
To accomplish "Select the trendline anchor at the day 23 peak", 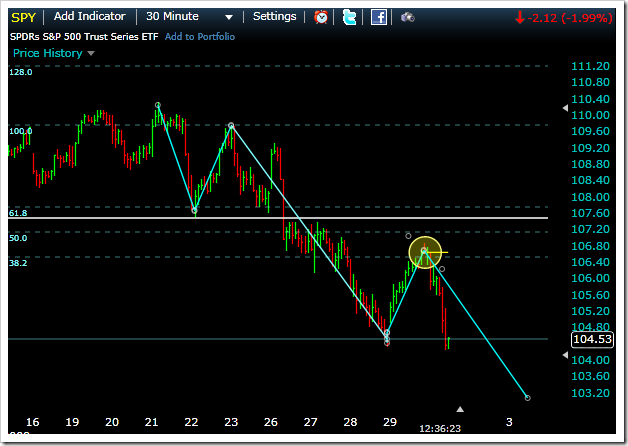I will 231,125.
